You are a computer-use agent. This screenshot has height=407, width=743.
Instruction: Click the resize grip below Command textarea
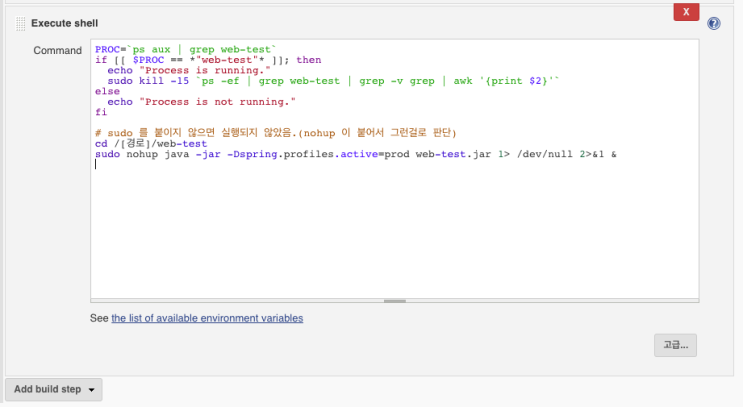coord(395,299)
